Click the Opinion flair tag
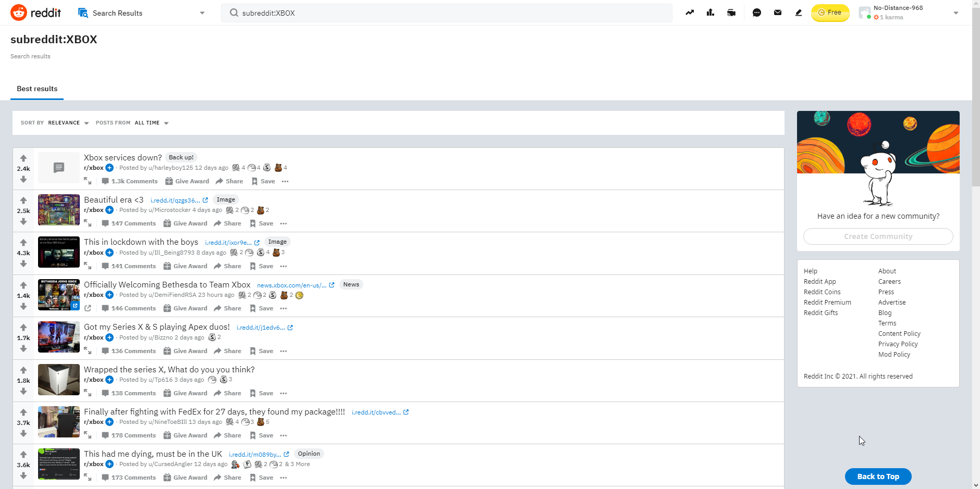The height and width of the screenshot is (489, 980). click(x=309, y=454)
